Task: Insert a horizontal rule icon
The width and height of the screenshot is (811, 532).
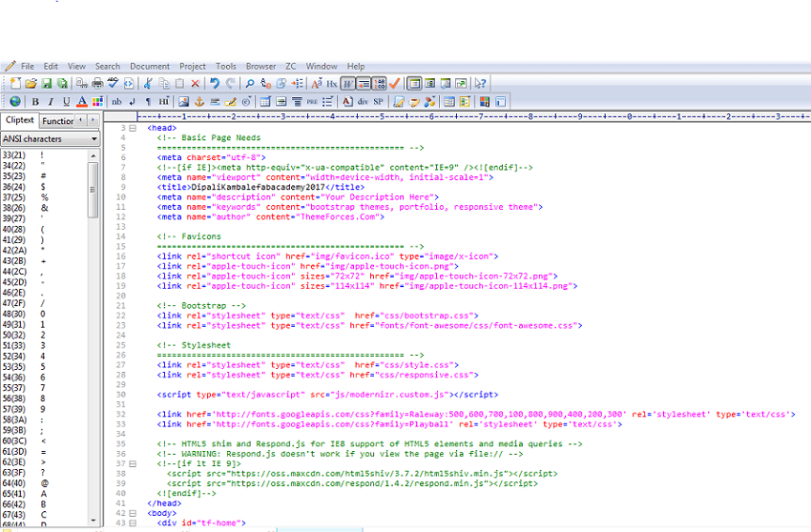Action: point(215,101)
